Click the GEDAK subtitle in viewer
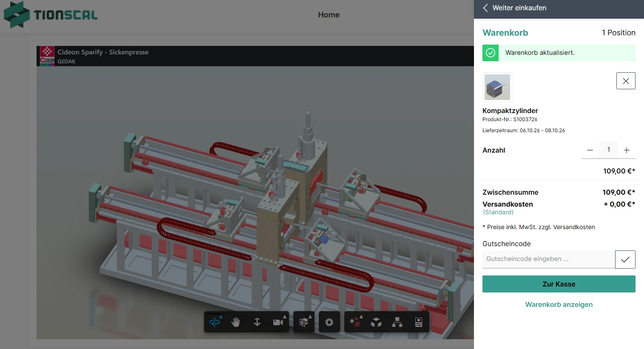This screenshot has width=644, height=349. click(67, 61)
